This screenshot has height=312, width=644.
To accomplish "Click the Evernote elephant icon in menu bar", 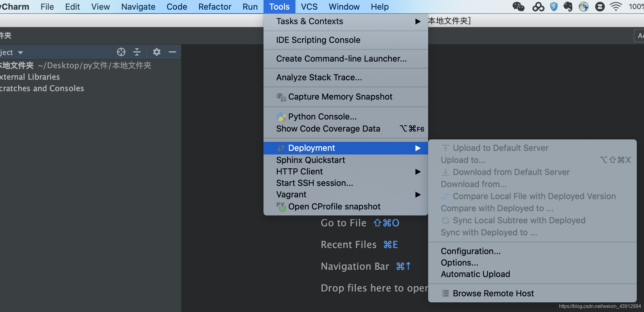I will 568,7.
